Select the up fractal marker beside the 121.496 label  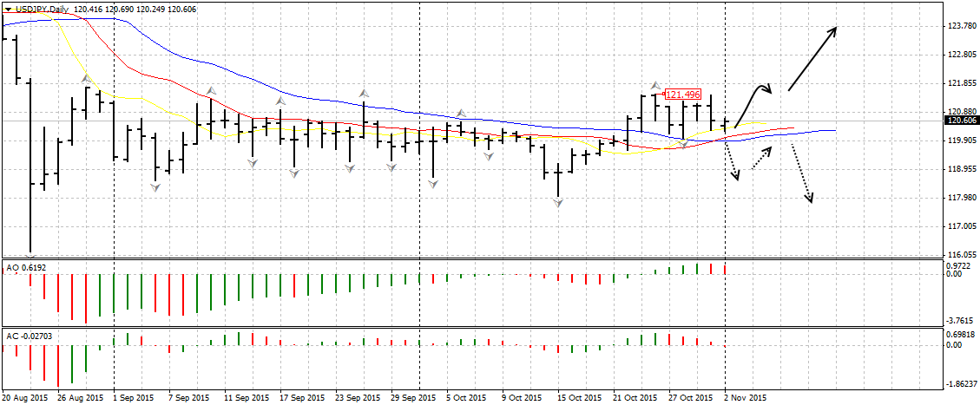click(656, 87)
